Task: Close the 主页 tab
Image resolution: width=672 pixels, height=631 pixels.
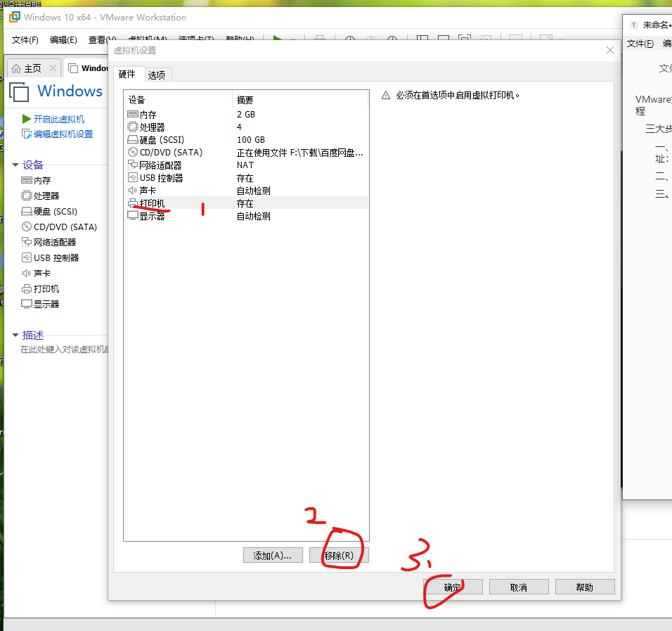Action: pos(53,68)
